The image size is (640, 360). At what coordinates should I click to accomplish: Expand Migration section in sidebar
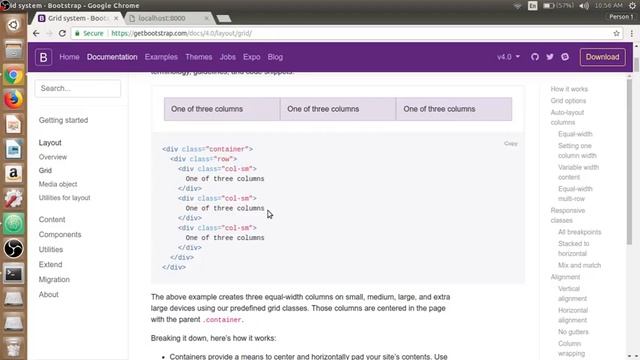pos(54,280)
